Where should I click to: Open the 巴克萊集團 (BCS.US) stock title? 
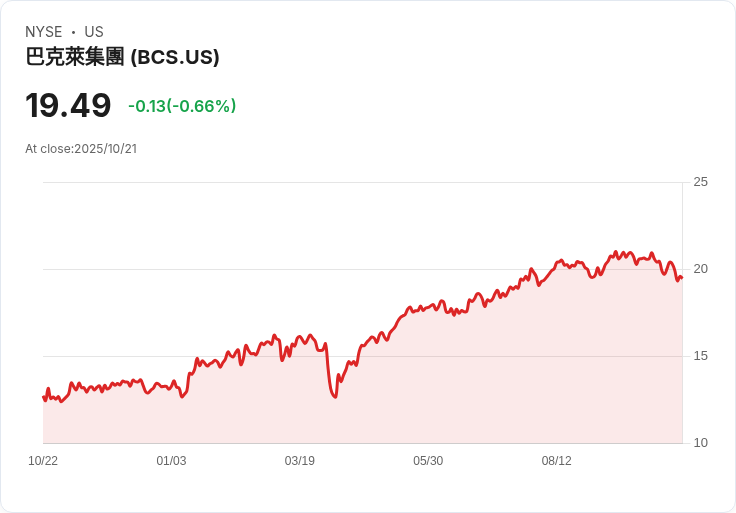[122, 57]
